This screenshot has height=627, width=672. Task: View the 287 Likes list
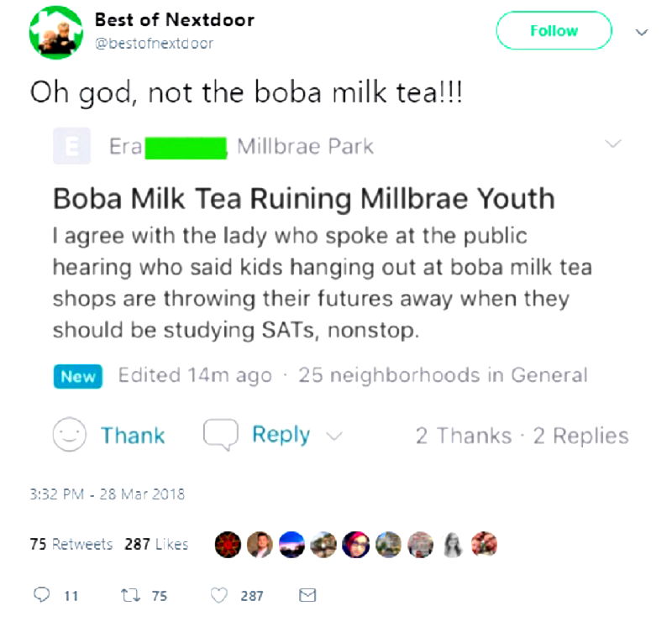tap(156, 544)
